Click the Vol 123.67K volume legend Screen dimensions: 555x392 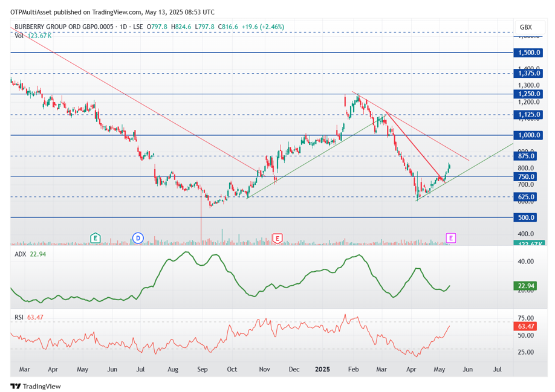(x=33, y=36)
